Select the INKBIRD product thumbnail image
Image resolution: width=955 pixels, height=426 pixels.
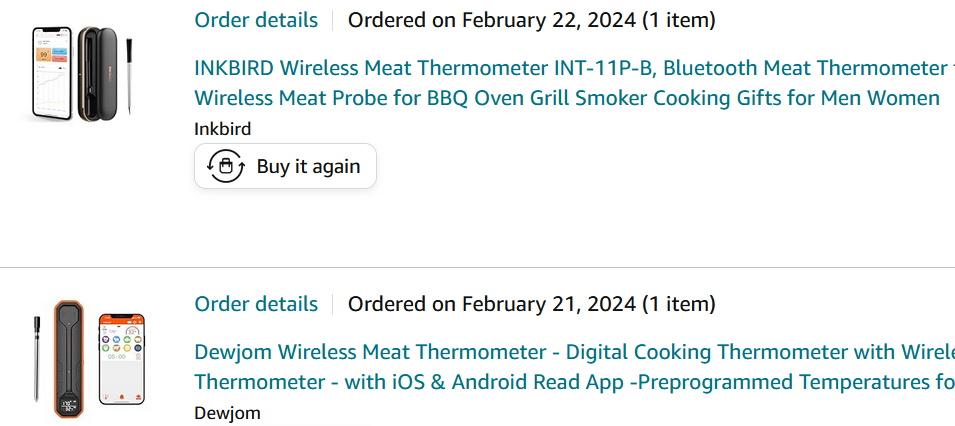[x=82, y=74]
